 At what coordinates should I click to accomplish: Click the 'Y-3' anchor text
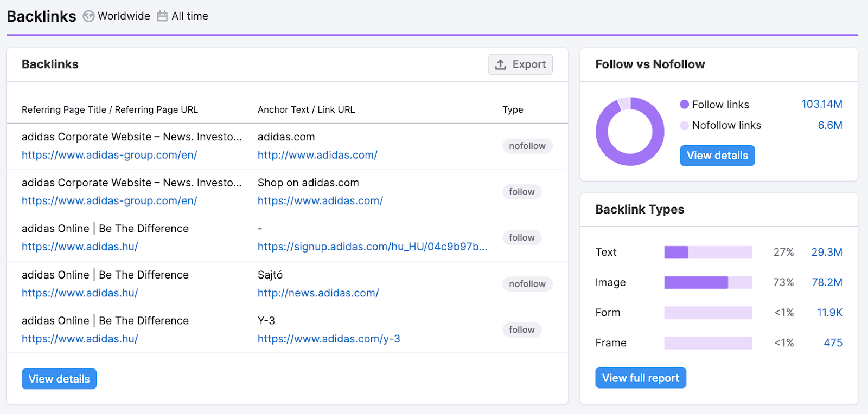coord(266,321)
